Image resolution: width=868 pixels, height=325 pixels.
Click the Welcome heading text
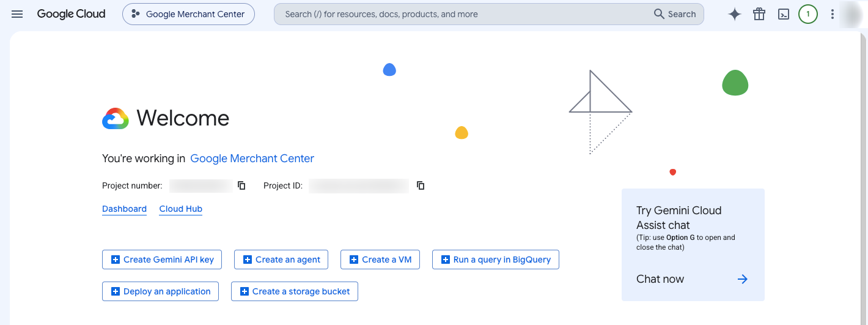(x=183, y=118)
